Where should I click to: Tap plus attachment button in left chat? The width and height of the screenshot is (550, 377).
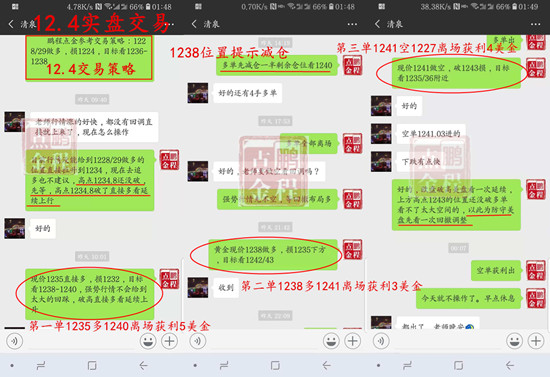(169, 341)
